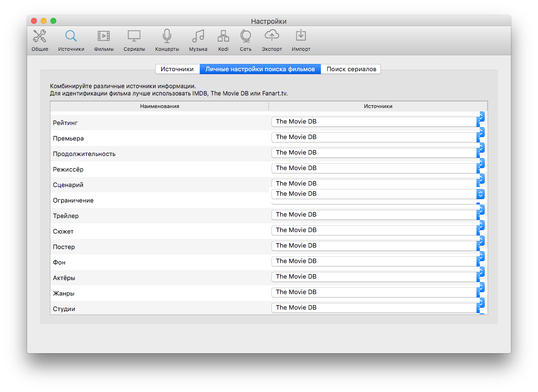Open the Сериалы settings section
The height and width of the screenshot is (392, 538).
tap(134, 40)
